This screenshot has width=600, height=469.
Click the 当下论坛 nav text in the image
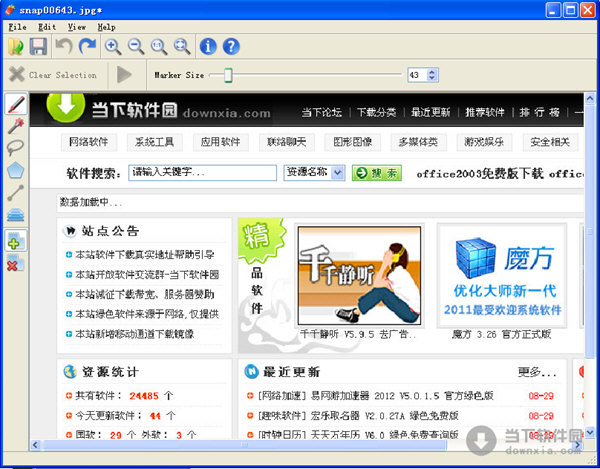pos(321,112)
